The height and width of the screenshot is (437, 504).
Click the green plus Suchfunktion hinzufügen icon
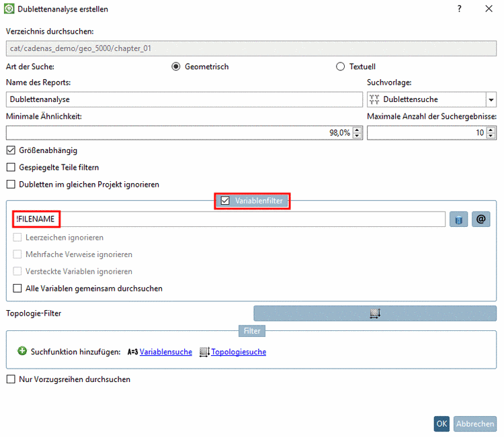tap(22, 351)
